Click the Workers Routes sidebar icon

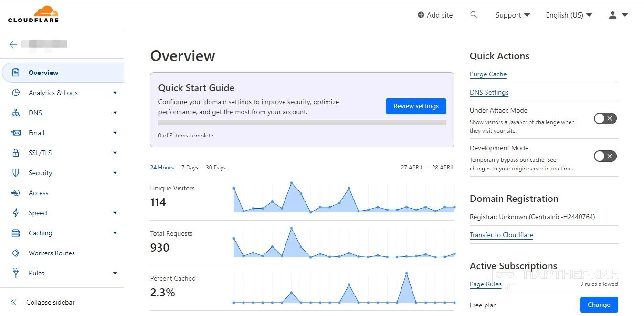pyautogui.click(x=16, y=253)
